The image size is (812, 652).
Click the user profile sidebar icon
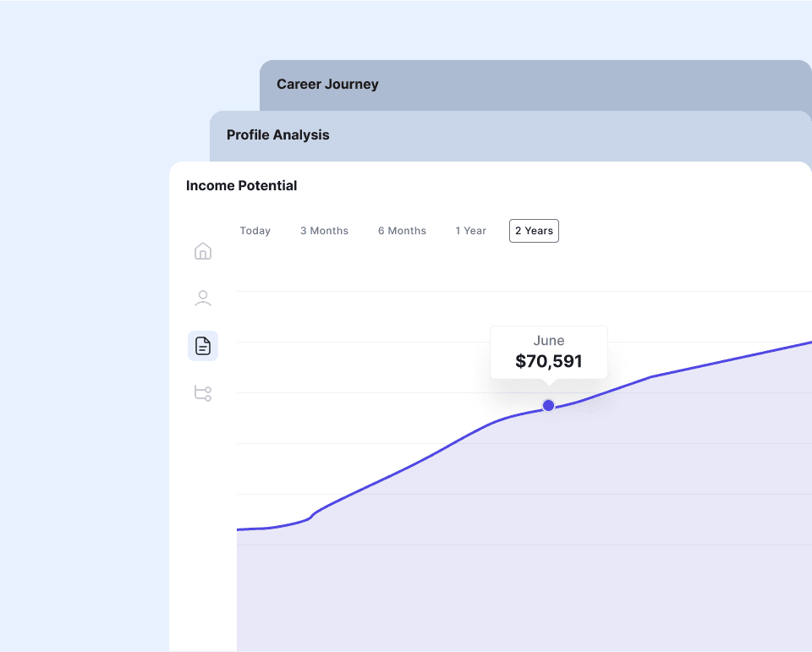[203, 299]
